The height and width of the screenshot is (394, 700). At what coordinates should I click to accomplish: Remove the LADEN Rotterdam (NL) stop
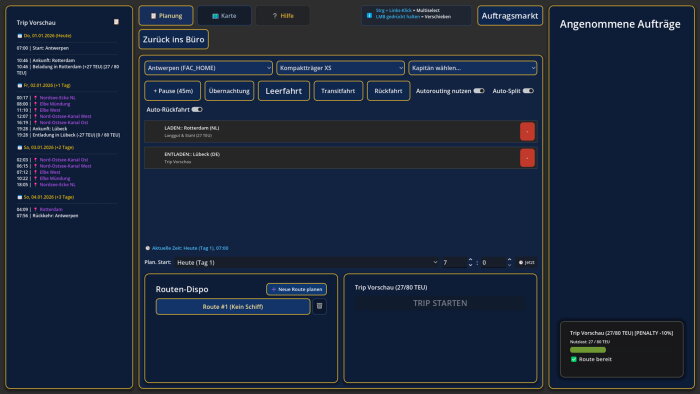tap(527, 132)
